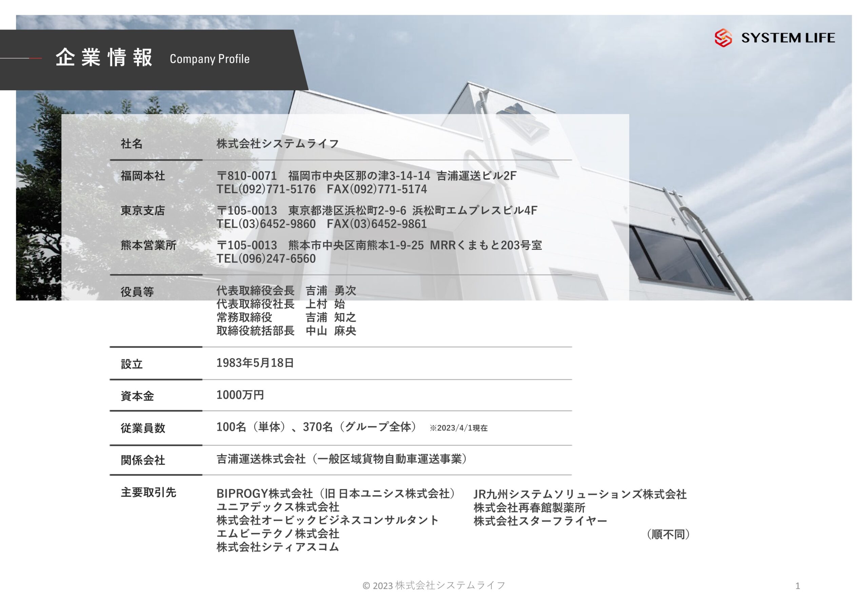Click the 主要取引先 label
Screen dimensions: 868x601
(x=148, y=492)
